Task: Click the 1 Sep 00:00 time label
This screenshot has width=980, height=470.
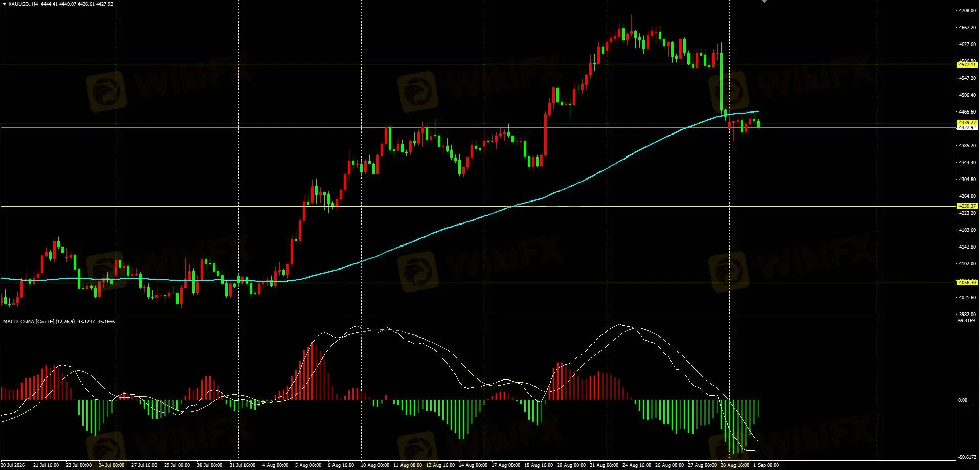Action: [x=766, y=465]
